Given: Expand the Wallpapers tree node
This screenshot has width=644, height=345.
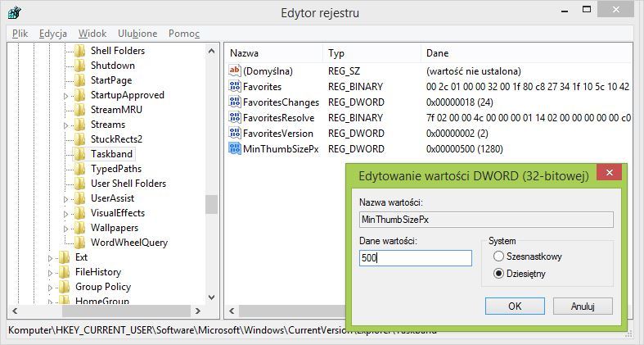Looking at the screenshot, I should pos(65,229).
